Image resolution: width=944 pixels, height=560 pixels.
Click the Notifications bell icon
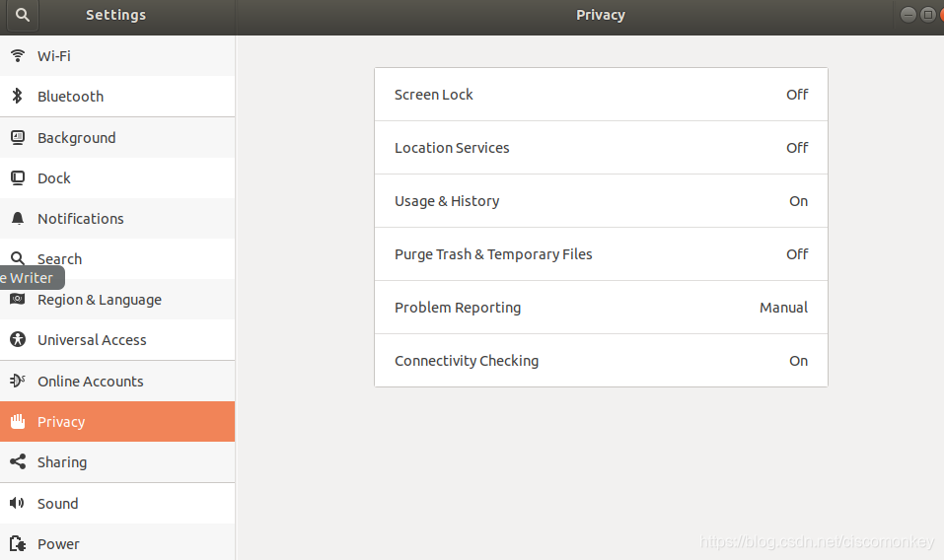18,218
